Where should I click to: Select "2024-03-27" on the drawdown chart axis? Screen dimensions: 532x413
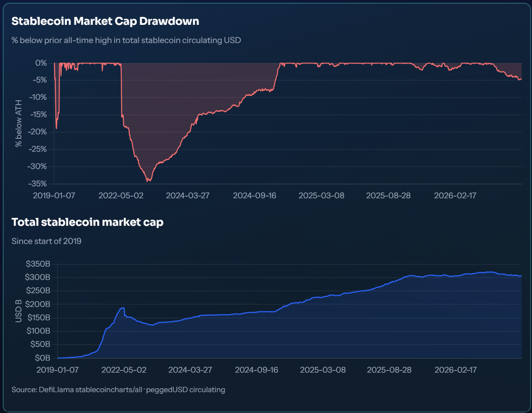[x=188, y=196]
